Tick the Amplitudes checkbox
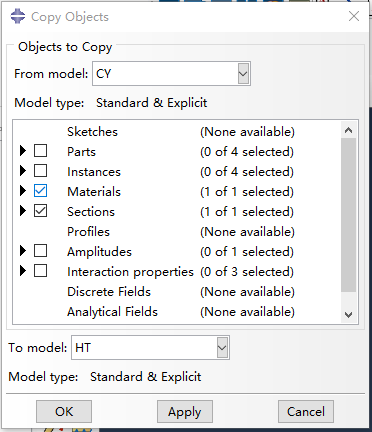The height and width of the screenshot is (432, 372). tap(41, 251)
